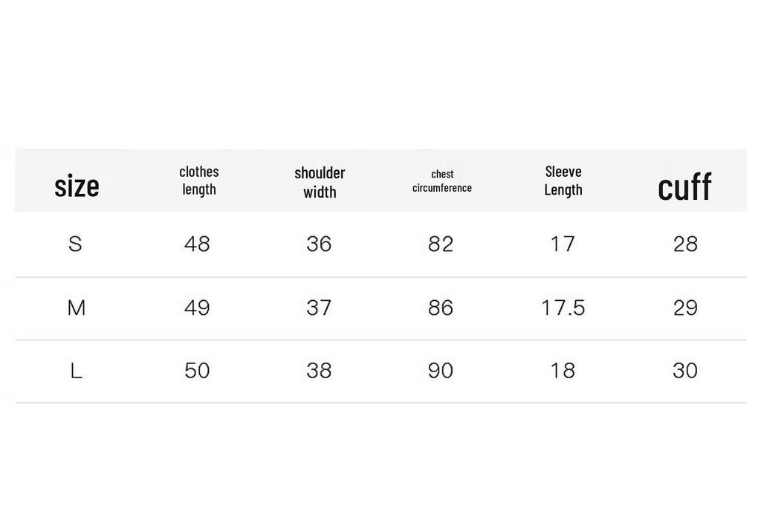Click sleeve length value 17.5
This screenshot has width=761, height=532.
(563, 308)
